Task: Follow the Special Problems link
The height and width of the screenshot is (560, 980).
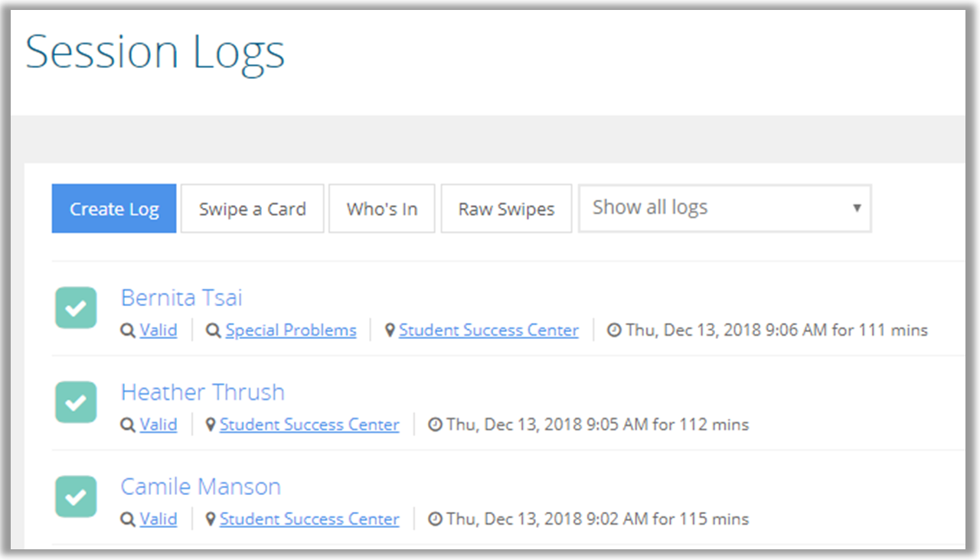Action: [291, 330]
